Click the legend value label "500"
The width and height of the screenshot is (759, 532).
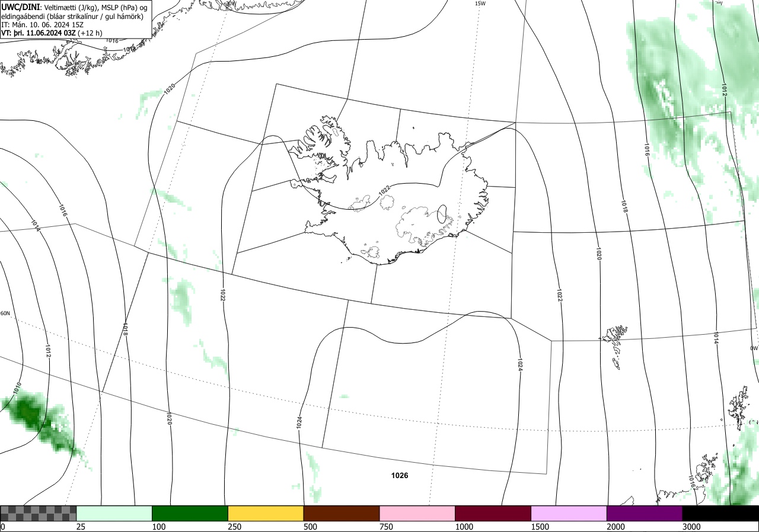(x=310, y=527)
